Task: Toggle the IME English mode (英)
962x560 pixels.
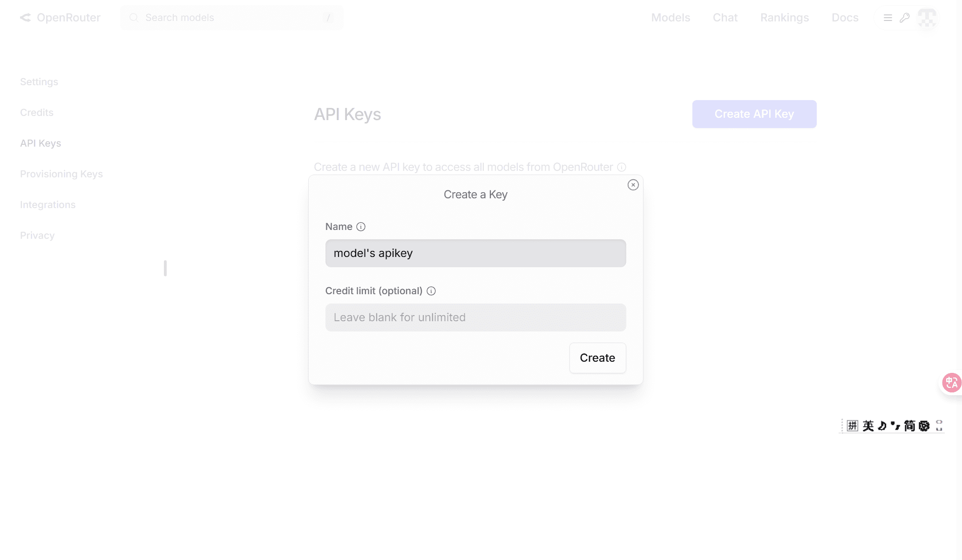Action: pyautogui.click(x=868, y=426)
